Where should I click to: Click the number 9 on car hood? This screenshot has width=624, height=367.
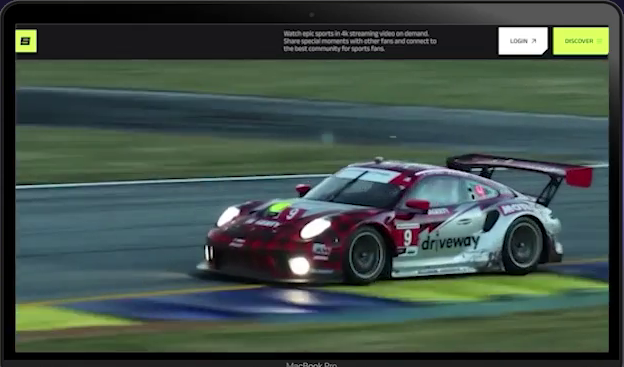click(292, 214)
